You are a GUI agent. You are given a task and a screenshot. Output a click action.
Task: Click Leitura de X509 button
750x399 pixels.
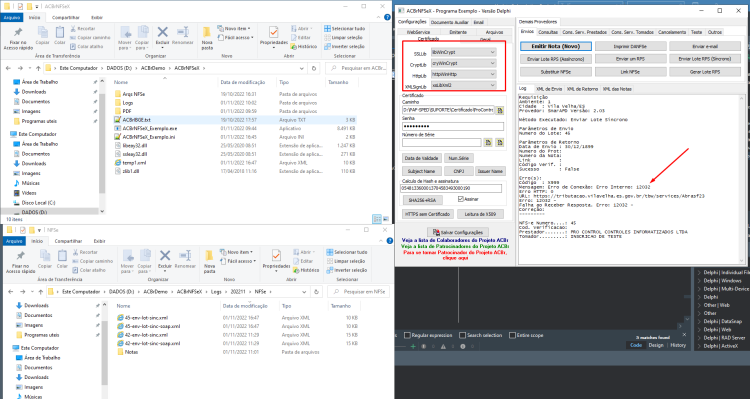480,214
